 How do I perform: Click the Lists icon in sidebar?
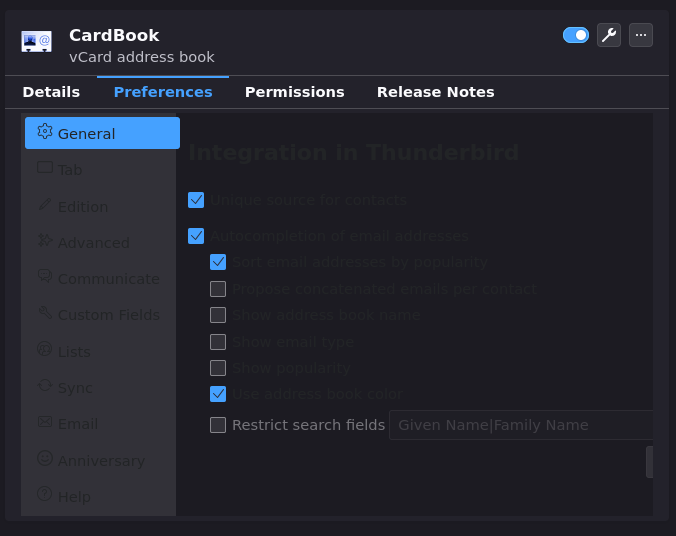44,350
